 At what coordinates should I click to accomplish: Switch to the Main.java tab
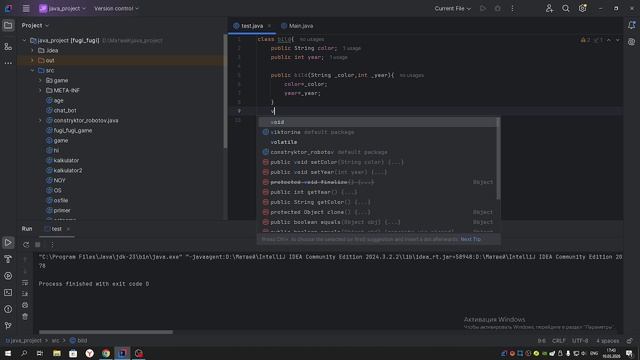297,26
